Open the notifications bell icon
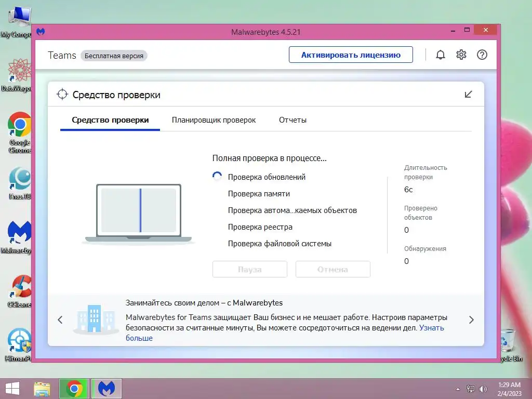 point(441,55)
